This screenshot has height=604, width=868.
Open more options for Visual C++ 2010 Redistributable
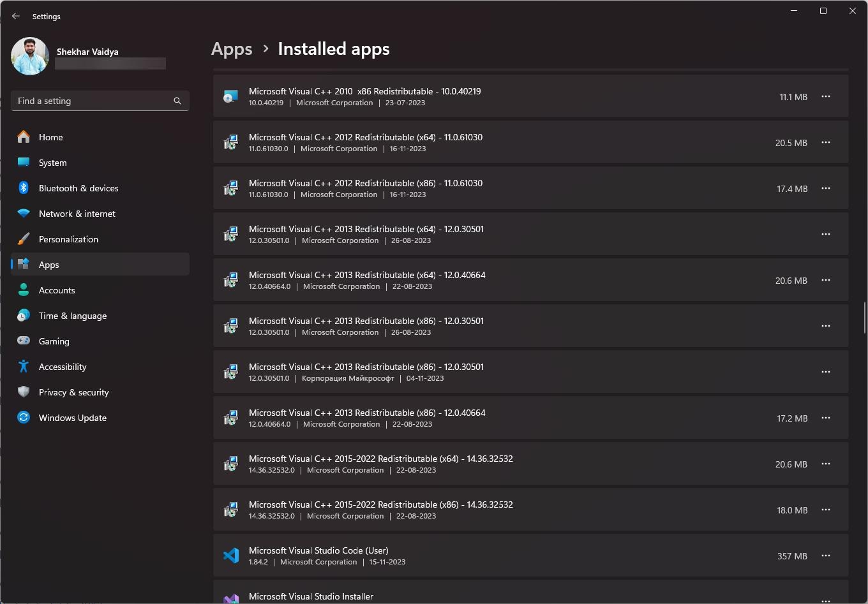[x=826, y=96]
